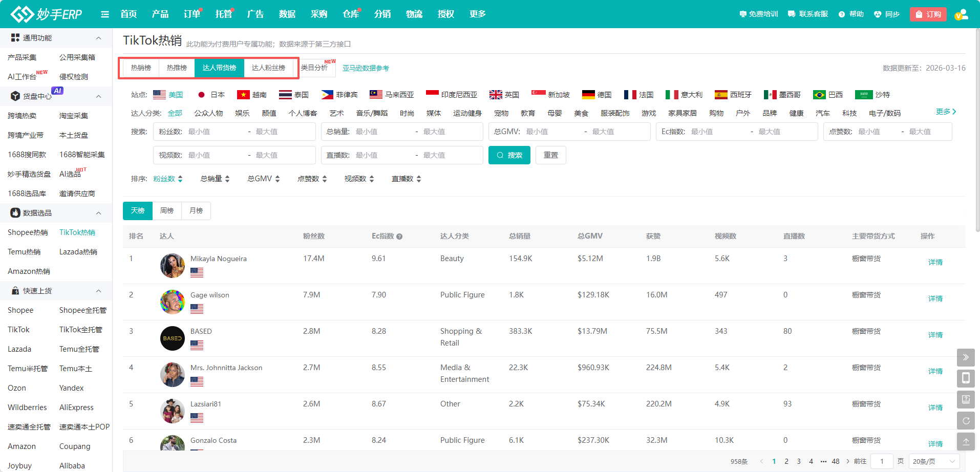Click the 粉丝数 minimum value input field
Viewport: 980px width, 472px height.
pos(215,132)
